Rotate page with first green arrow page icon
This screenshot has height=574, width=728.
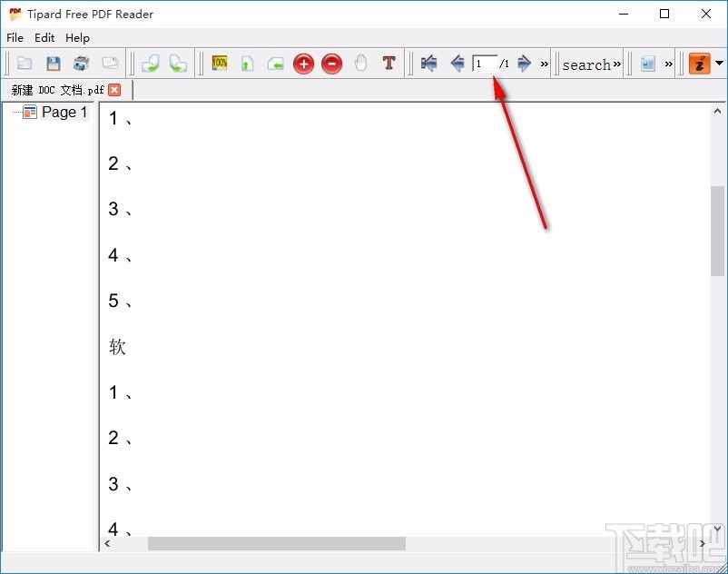151,64
